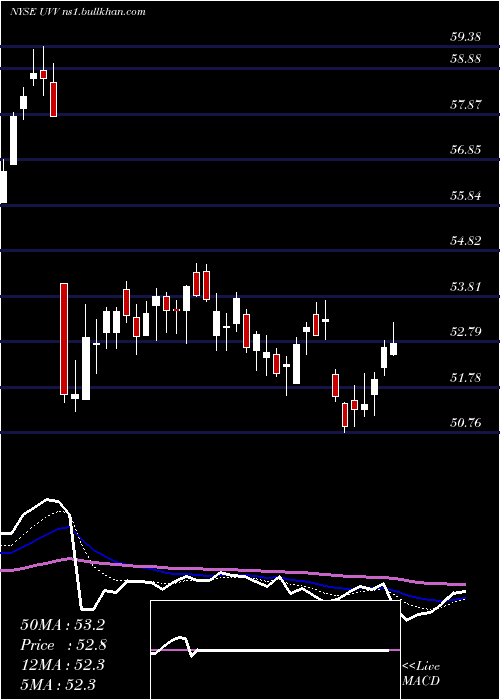500x700 pixels.
Task: Click the 50.76 price level label
Action: coord(465,422)
